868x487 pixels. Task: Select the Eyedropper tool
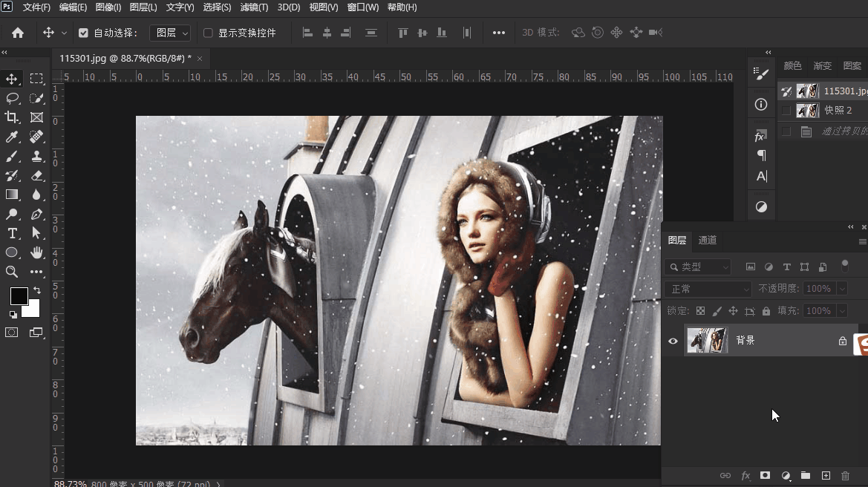click(12, 137)
